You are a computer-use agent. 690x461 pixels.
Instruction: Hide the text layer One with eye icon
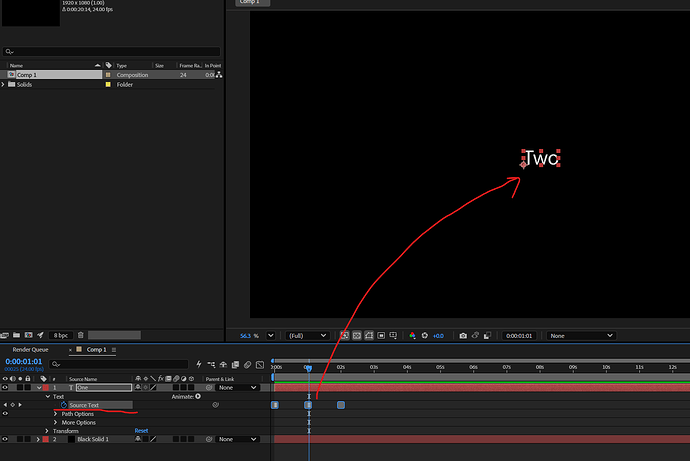(x=5, y=388)
